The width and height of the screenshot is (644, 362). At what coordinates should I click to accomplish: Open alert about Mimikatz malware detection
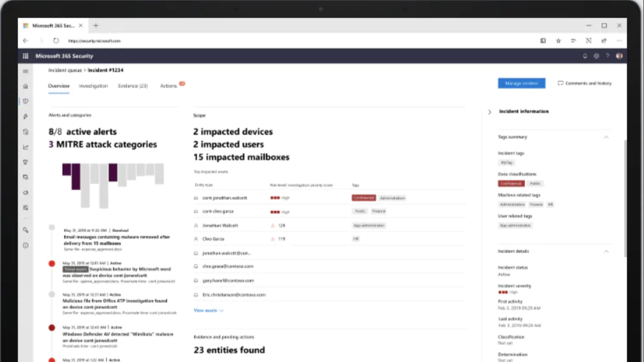click(x=118, y=337)
